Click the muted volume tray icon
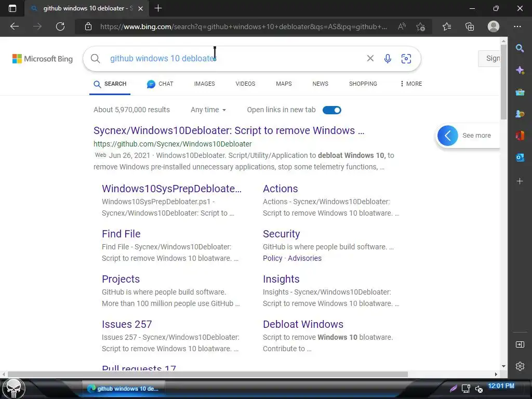The image size is (532, 399). click(478, 389)
